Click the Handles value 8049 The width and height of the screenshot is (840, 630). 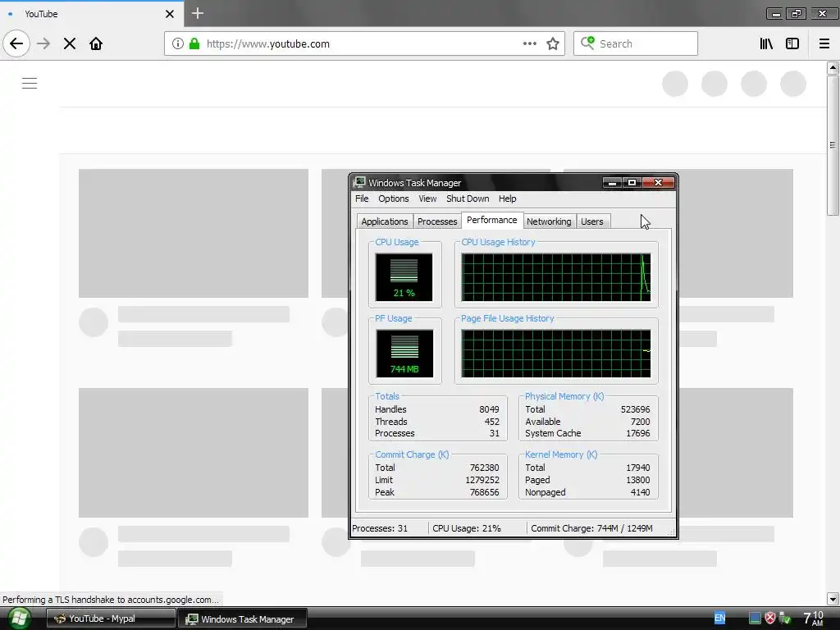point(489,409)
